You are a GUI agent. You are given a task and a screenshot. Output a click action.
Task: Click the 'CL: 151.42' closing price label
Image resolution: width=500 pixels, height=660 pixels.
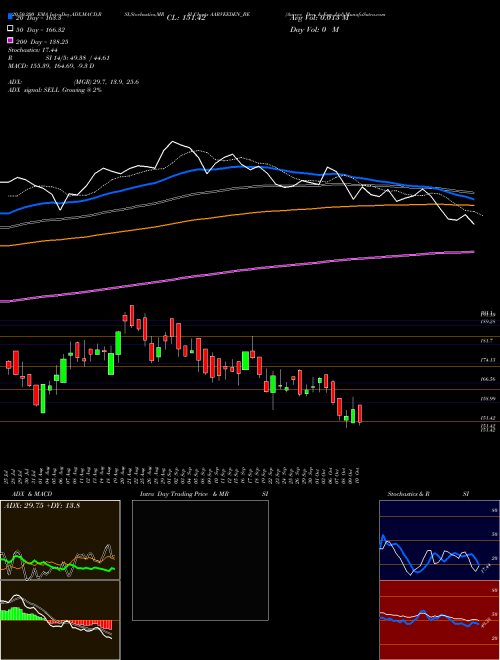pos(186,18)
